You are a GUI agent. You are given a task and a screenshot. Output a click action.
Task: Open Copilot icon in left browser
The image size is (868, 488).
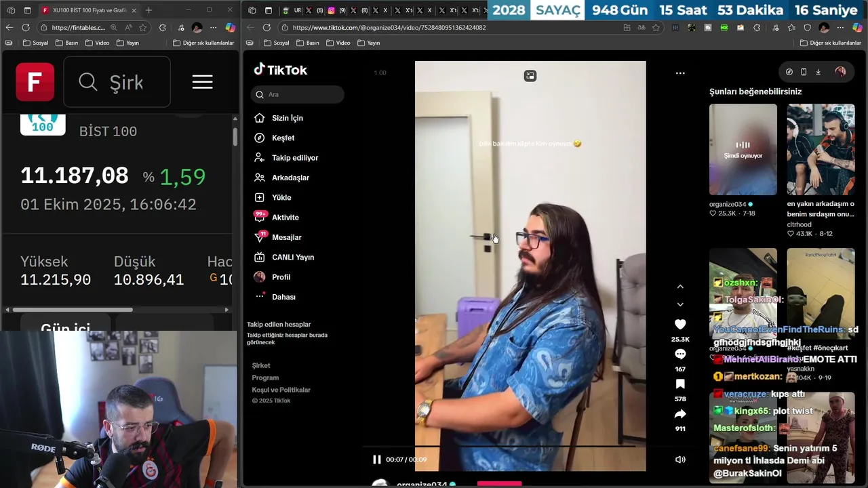tap(231, 27)
